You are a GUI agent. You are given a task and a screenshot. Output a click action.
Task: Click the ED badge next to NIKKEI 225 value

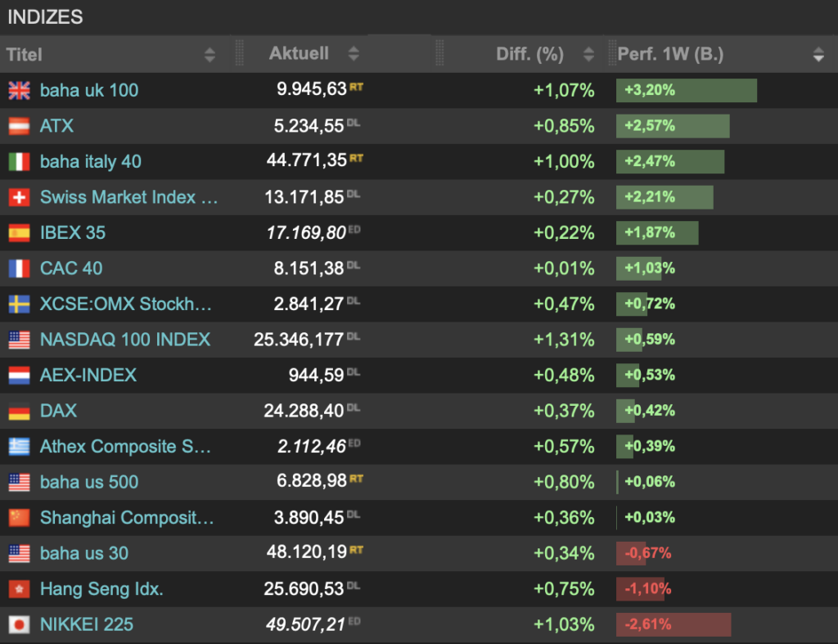pyautogui.click(x=355, y=620)
